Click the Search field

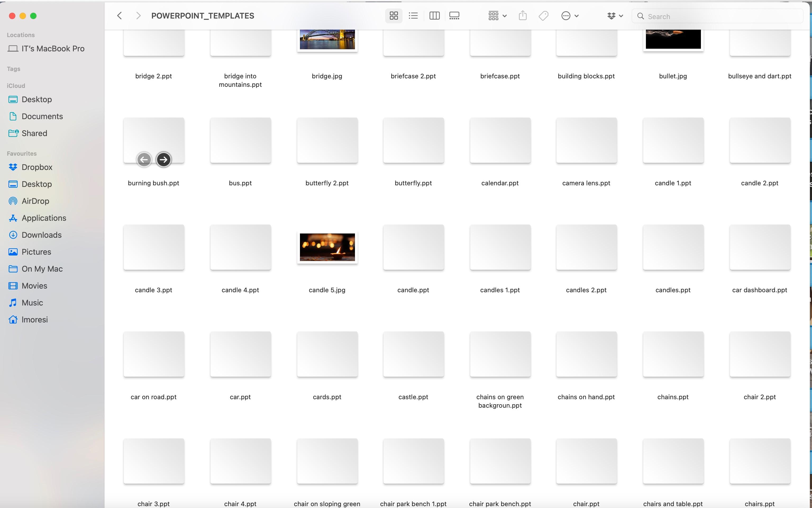722,16
